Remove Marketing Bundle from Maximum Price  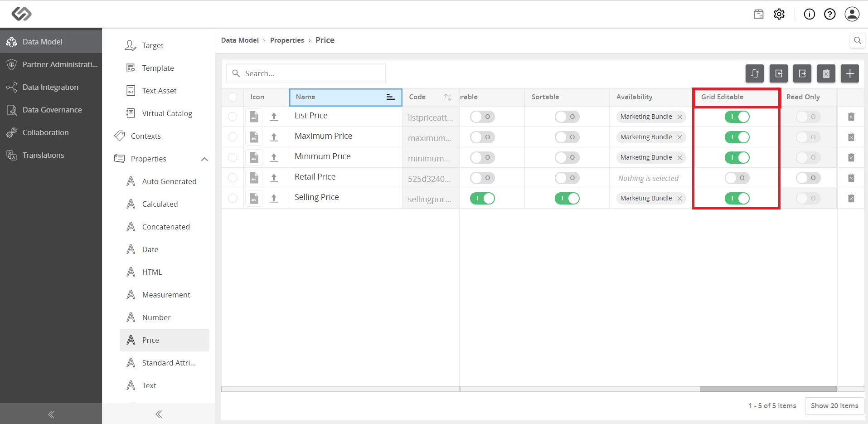(680, 137)
